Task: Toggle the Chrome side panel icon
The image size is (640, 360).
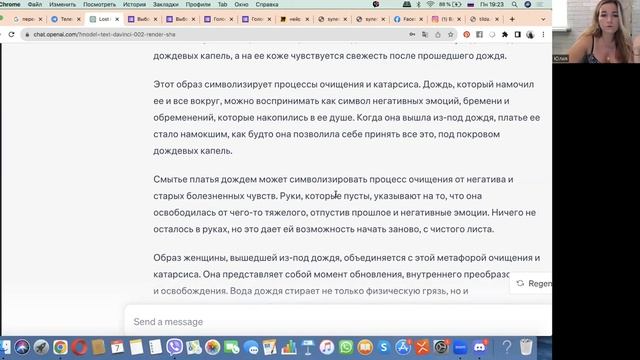Action: coord(518,35)
